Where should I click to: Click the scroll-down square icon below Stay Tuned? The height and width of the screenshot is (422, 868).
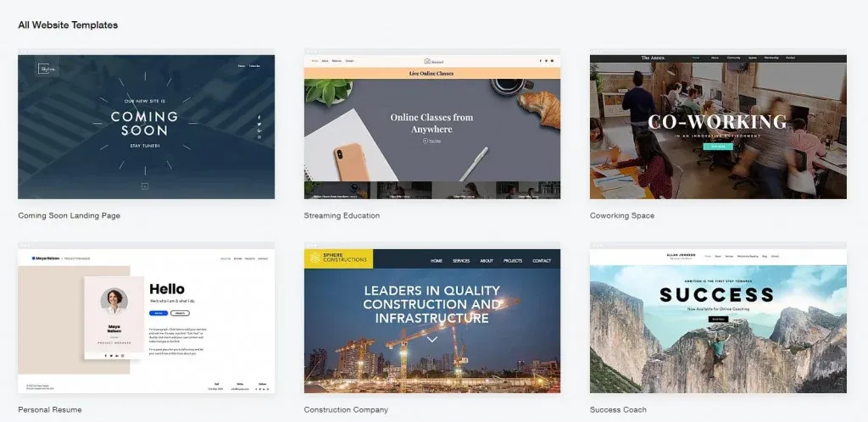[145, 186]
